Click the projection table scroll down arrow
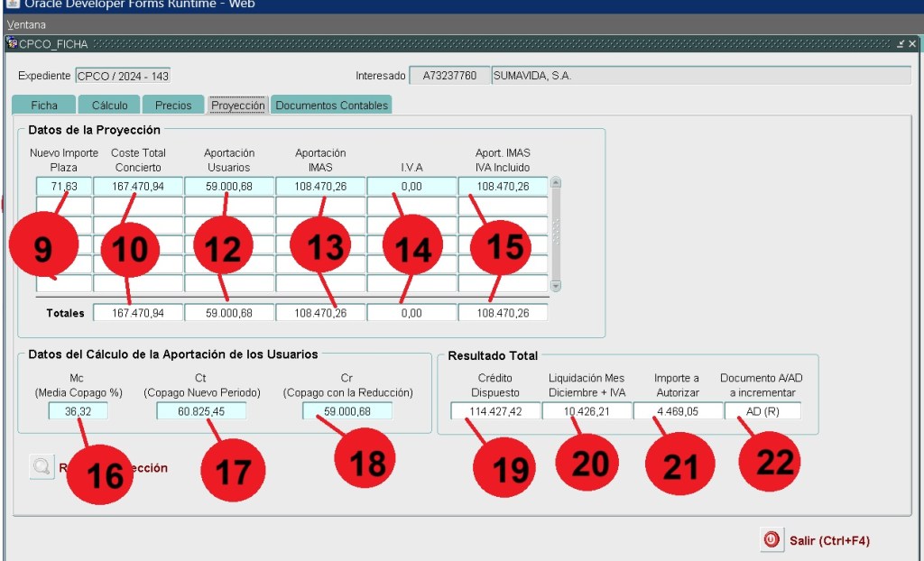The height and width of the screenshot is (561, 924). pos(556,285)
